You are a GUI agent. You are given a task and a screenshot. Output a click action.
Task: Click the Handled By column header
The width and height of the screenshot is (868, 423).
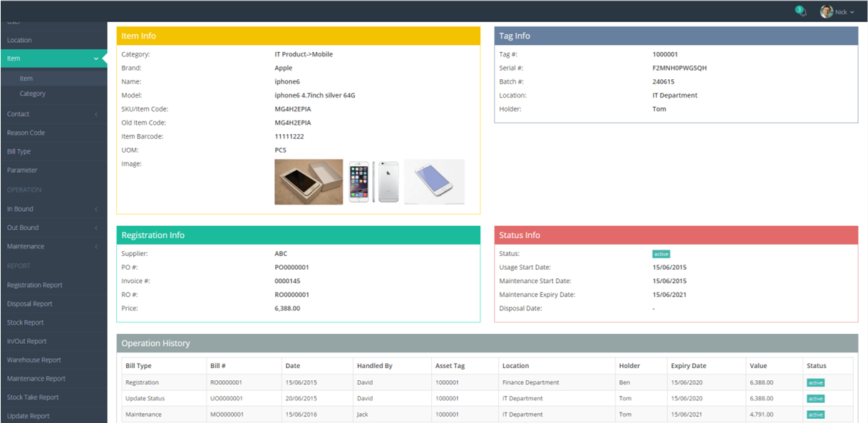coord(392,366)
